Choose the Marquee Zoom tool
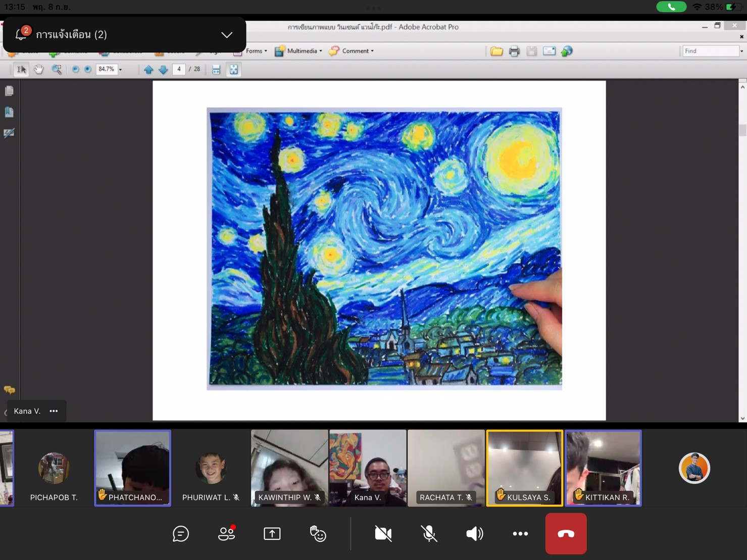747x560 pixels. tap(57, 69)
